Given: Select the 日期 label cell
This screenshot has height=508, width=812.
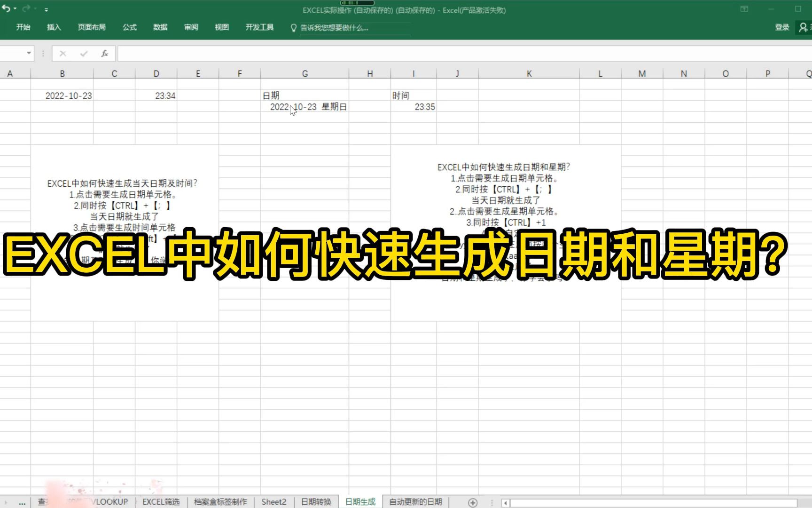Looking at the screenshot, I should tap(305, 95).
